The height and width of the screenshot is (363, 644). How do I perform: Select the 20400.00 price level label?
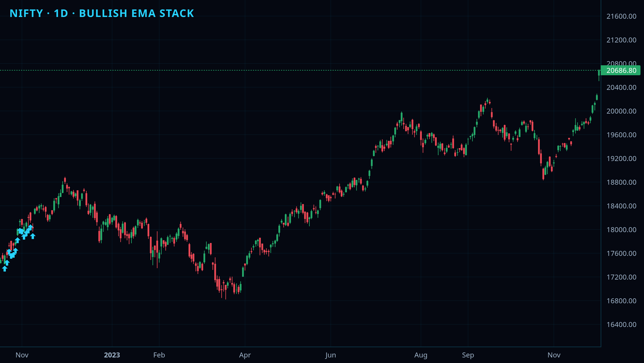621,87
